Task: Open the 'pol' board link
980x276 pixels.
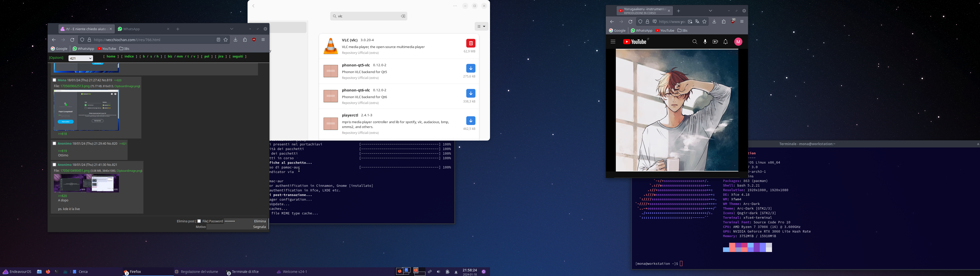Action: (x=206, y=57)
